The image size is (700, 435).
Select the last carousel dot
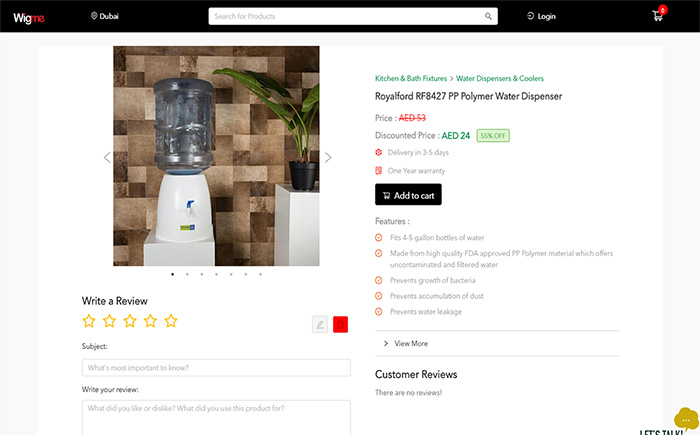click(x=260, y=274)
